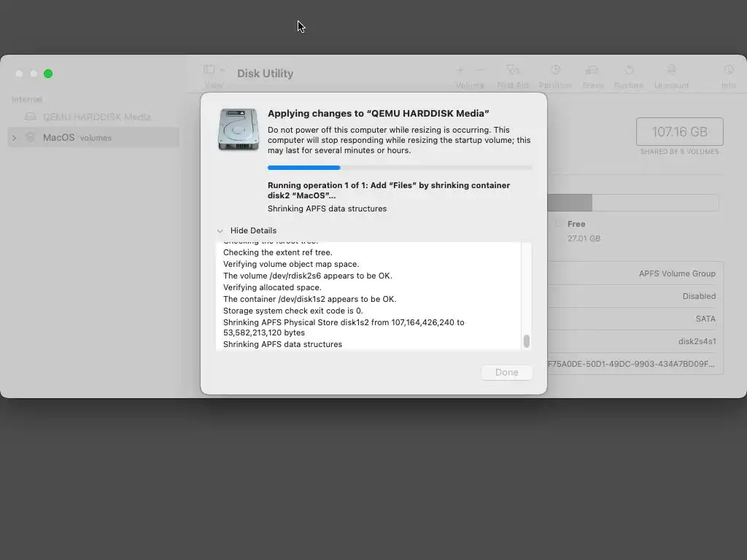
Task: Click 'Verifying allocated space.' log line
Action: (272, 287)
